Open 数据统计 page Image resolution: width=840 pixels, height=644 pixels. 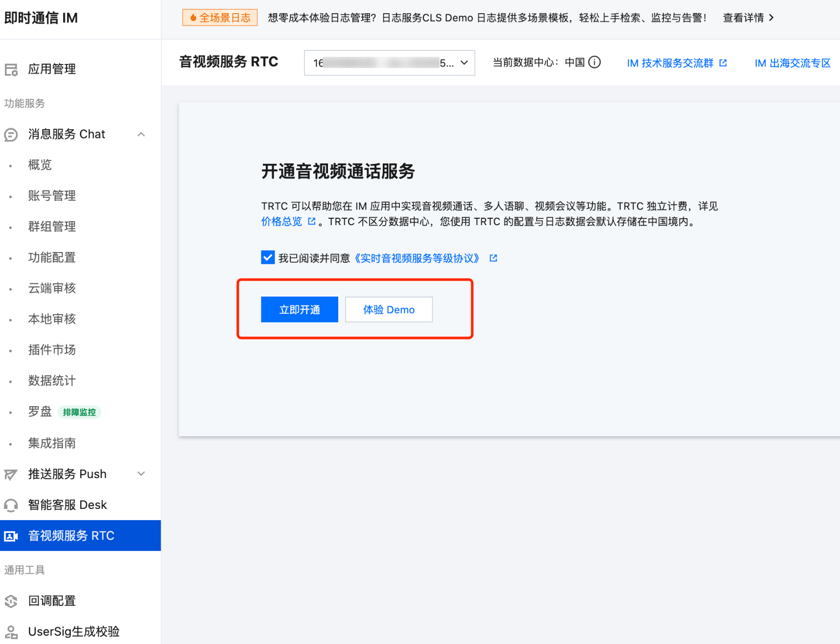[52, 381]
